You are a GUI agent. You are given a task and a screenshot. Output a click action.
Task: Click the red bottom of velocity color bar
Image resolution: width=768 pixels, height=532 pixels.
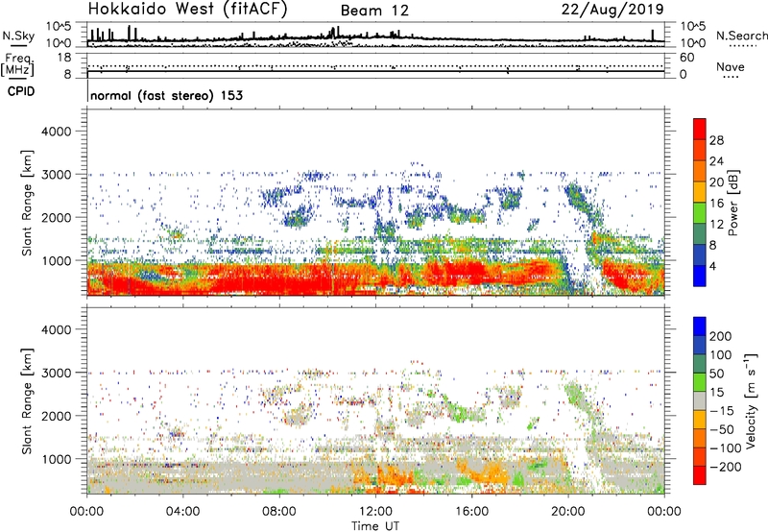700,476
